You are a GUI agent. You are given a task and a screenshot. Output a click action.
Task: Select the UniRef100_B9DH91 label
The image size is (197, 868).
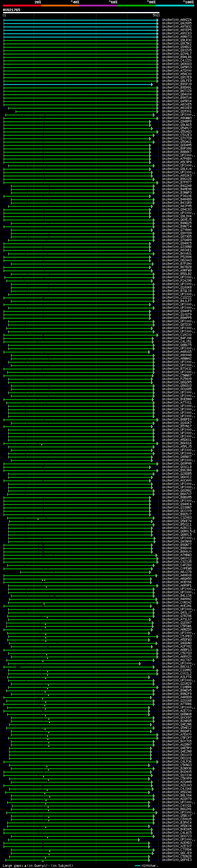(x=177, y=88)
